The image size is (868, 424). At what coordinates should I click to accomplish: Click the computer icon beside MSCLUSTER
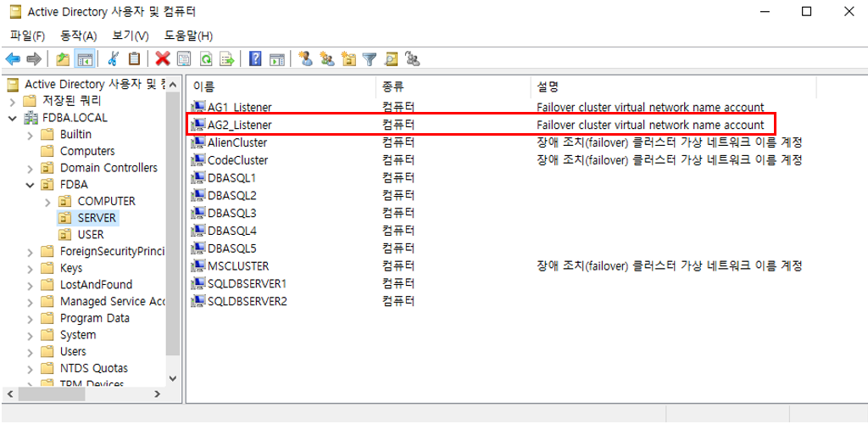tap(198, 265)
